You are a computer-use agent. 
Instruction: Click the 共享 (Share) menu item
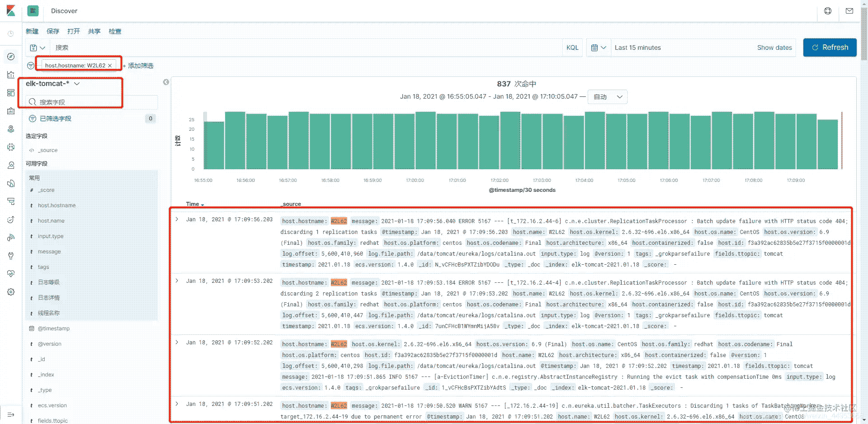tap(94, 31)
